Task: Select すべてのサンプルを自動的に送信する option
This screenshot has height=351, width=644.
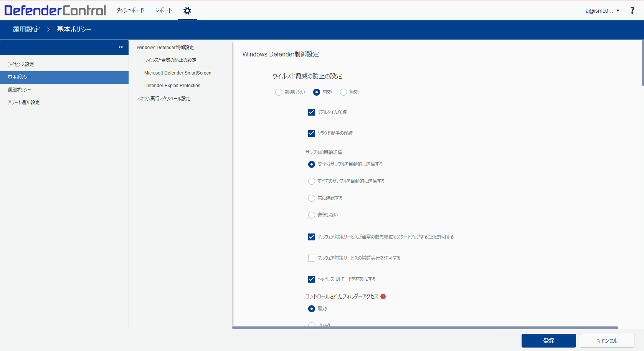Action: (x=312, y=181)
